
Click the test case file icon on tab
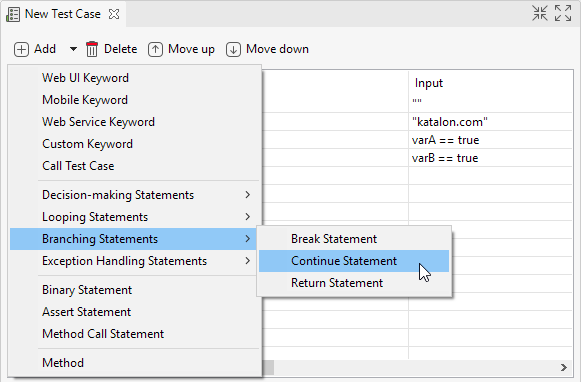13,14
